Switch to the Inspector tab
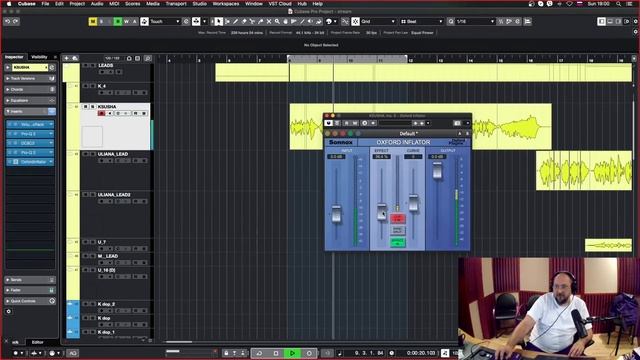Viewport: 640px width, 360px height. click(14, 57)
